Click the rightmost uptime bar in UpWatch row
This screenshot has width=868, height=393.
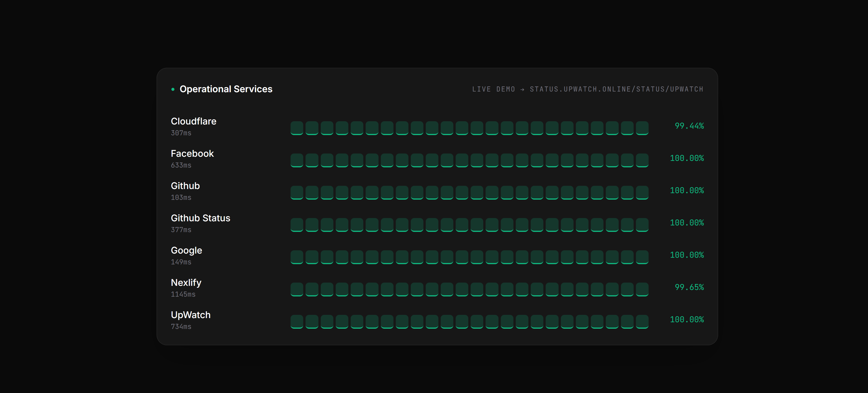pyautogui.click(x=642, y=322)
